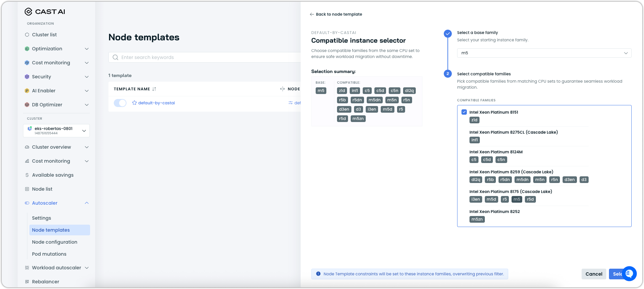
Task: Click the Cluster overview icon
Action: click(x=27, y=147)
